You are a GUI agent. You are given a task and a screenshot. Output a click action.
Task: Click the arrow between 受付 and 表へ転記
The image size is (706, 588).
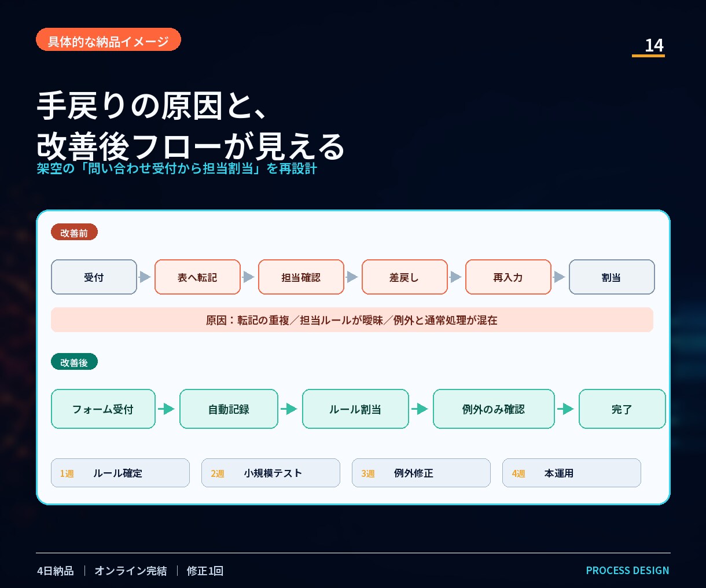145,277
